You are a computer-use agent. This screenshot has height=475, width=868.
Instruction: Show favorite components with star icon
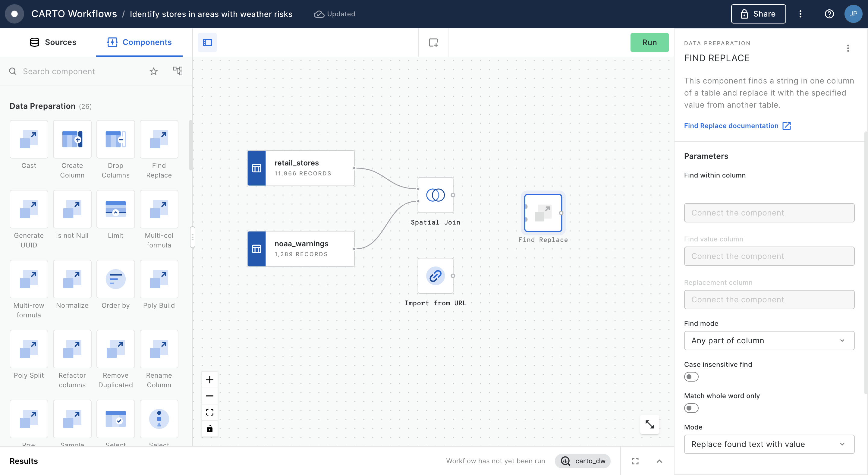[x=154, y=71]
